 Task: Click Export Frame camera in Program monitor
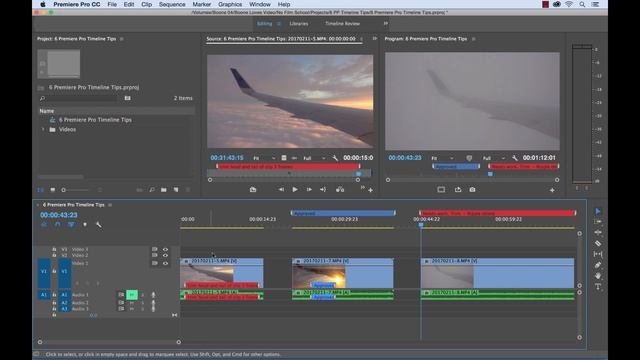click(472, 190)
